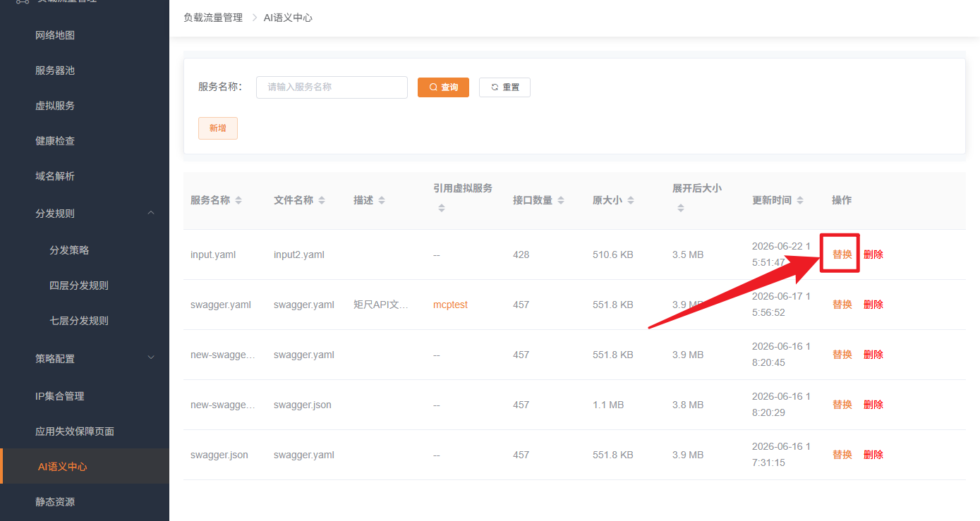The height and width of the screenshot is (521, 980).
Task: Click the 查询 search button
Action: (x=443, y=87)
